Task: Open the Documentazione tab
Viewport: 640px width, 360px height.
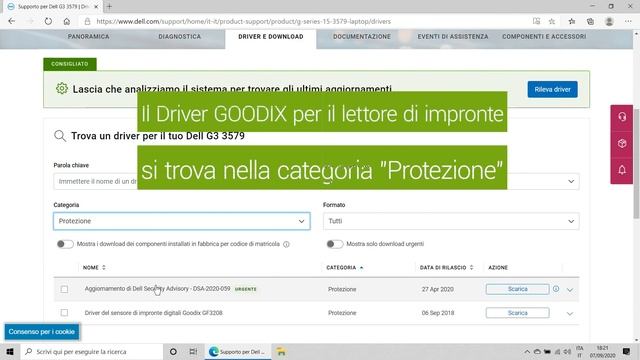Action: coord(362,36)
